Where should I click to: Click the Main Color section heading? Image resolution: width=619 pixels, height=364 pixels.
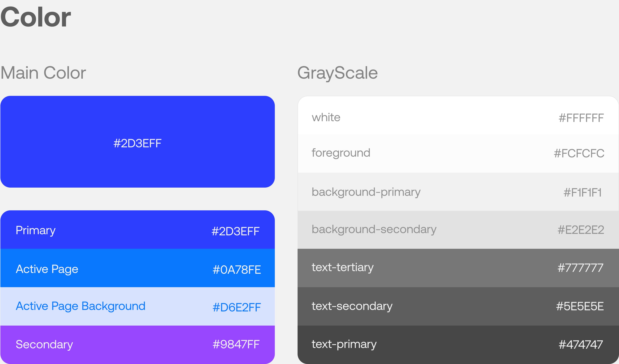coord(43,73)
